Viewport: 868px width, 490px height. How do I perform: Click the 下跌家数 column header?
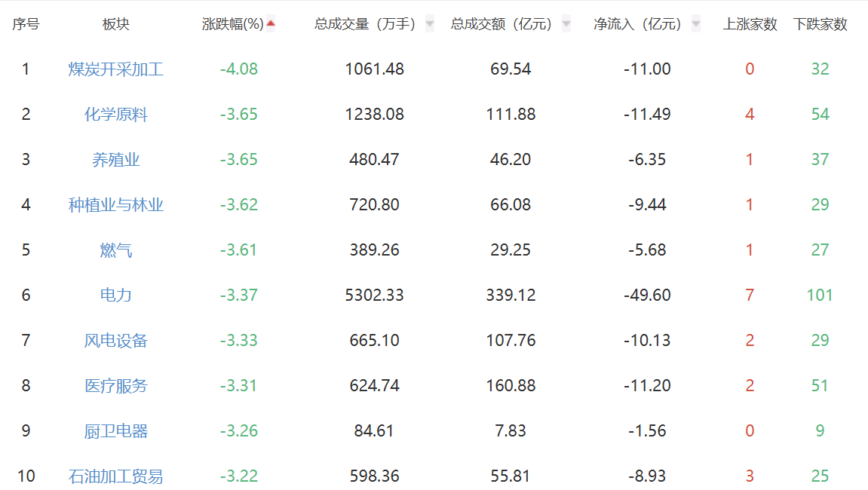click(820, 24)
